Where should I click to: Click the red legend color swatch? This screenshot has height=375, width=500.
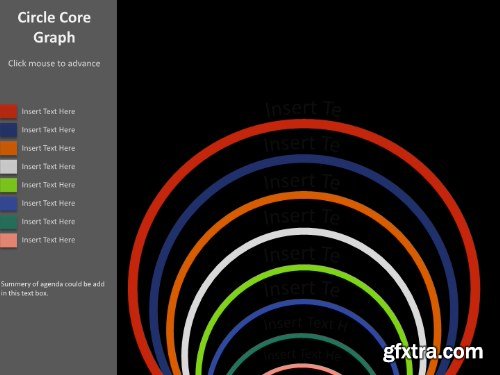point(8,111)
